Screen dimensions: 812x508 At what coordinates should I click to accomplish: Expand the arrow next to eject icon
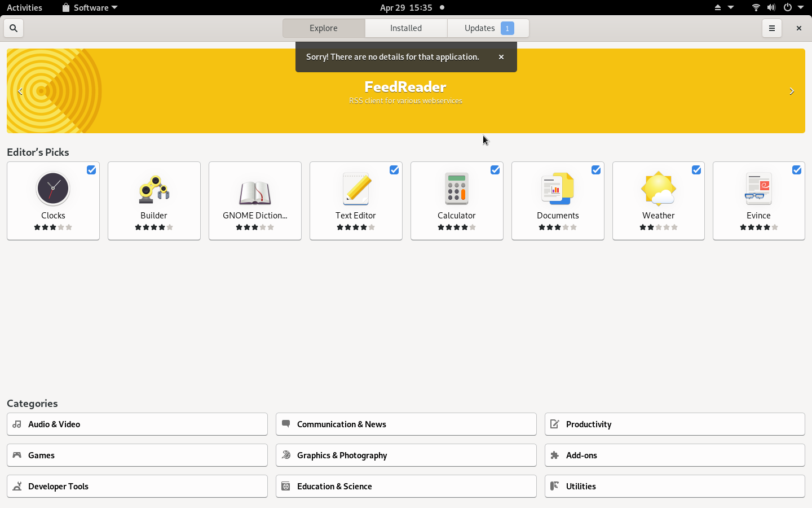tap(731, 7)
